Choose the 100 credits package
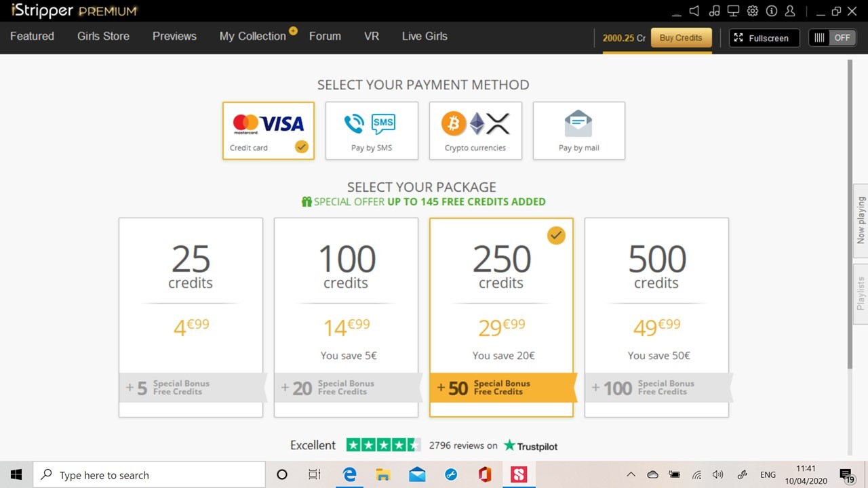The width and height of the screenshot is (868, 488). click(346, 317)
